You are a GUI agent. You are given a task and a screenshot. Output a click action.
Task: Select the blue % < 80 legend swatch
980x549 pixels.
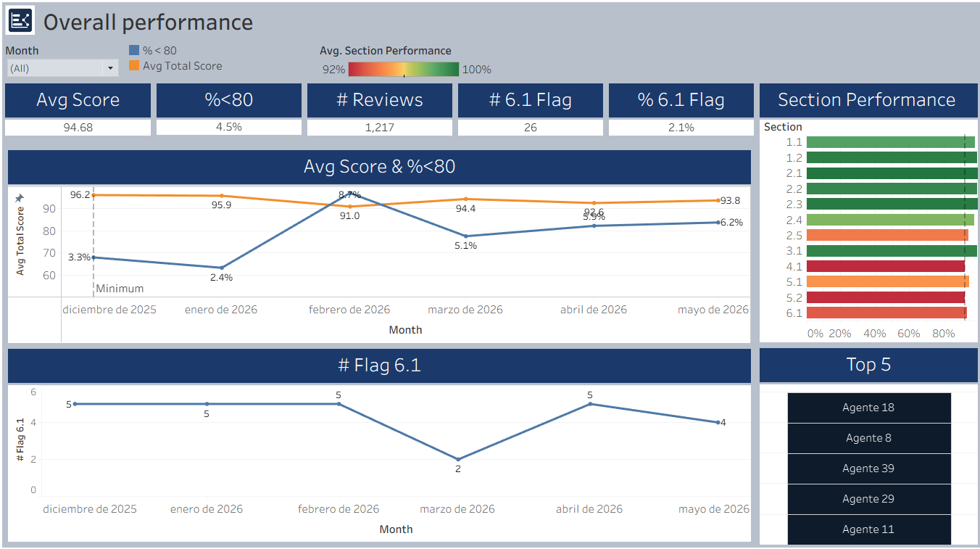tap(134, 51)
